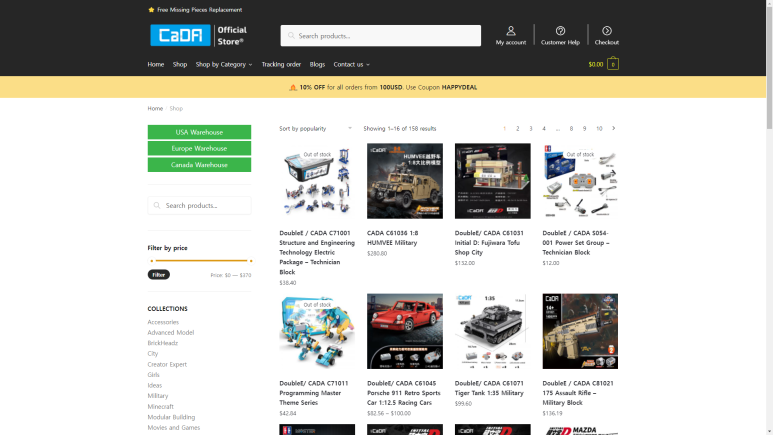
Task: Open C61071 Tiger Tank title link
Action: [x=489, y=388]
